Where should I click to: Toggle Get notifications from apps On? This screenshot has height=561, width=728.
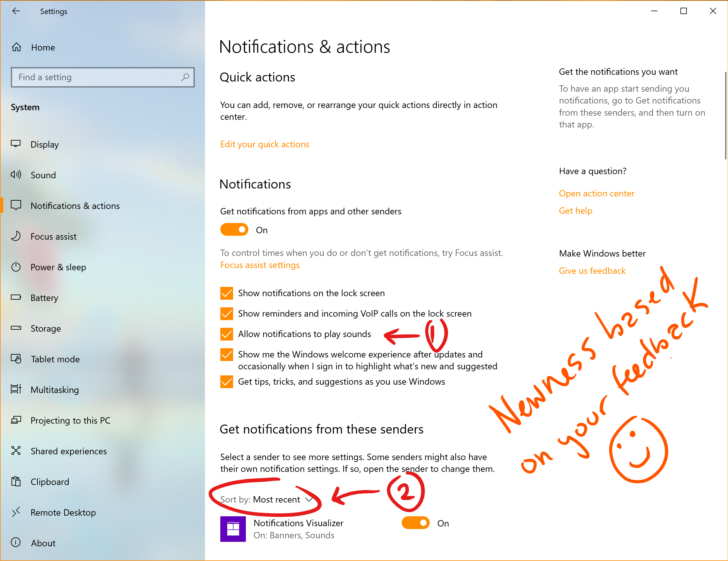pos(233,229)
